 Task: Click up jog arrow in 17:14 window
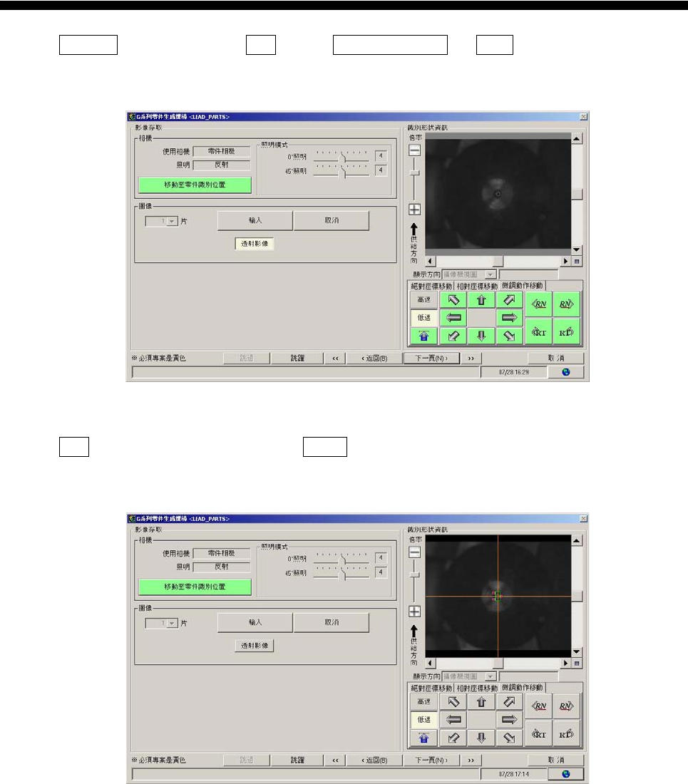point(481,702)
